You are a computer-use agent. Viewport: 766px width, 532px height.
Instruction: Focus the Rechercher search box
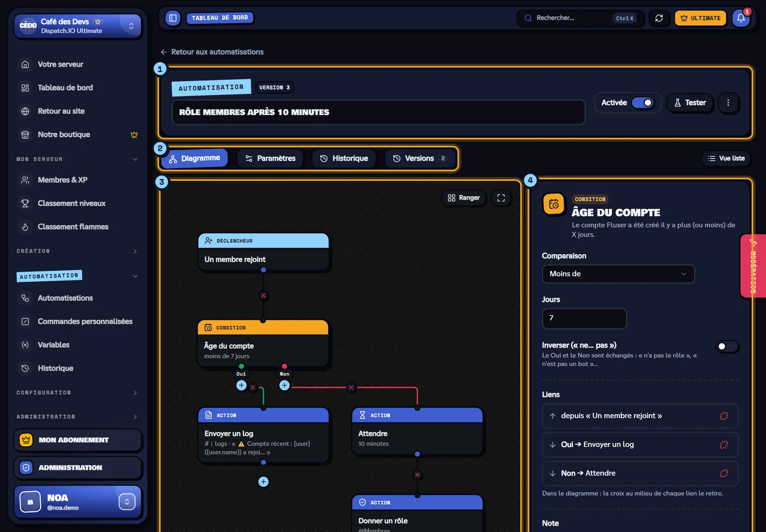click(x=580, y=18)
